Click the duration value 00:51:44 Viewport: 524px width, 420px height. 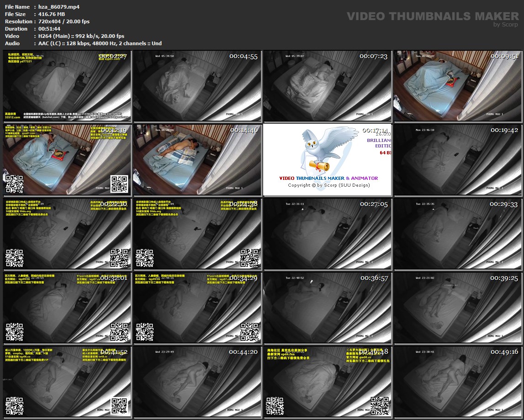point(49,29)
